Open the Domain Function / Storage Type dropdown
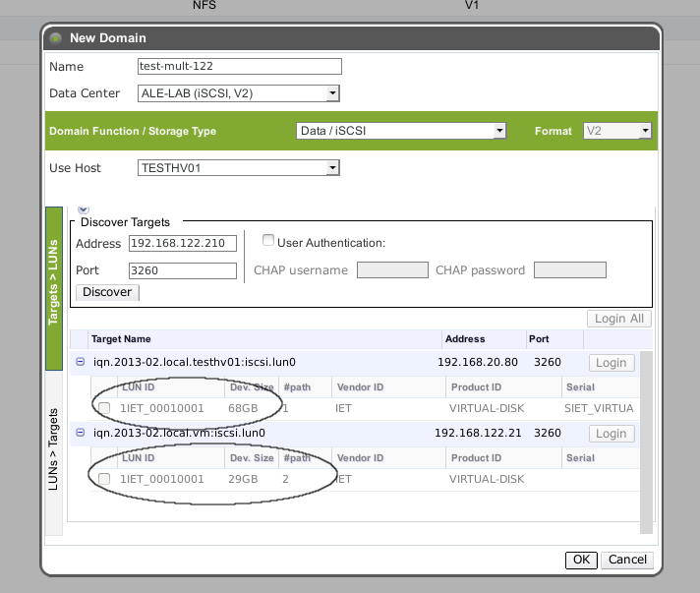 [499, 131]
